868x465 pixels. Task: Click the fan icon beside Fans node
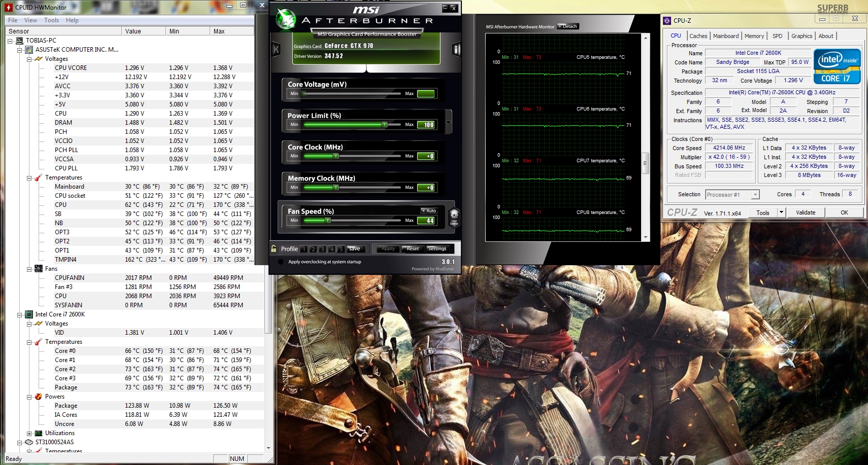pyautogui.click(x=39, y=269)
